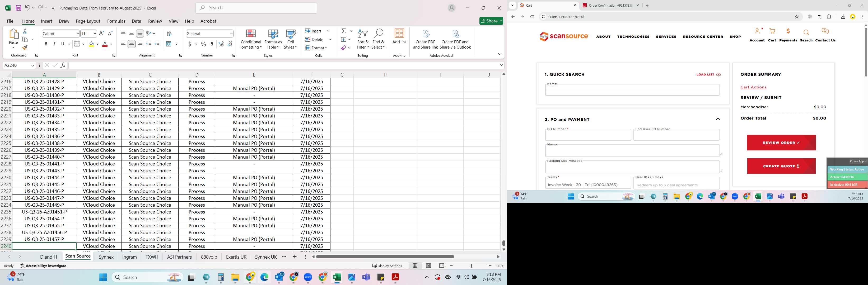Click the ScanSource Account person icon
The width and height of the screenshot is (868, 285).
pyautogui.click(x=757, y=31)
